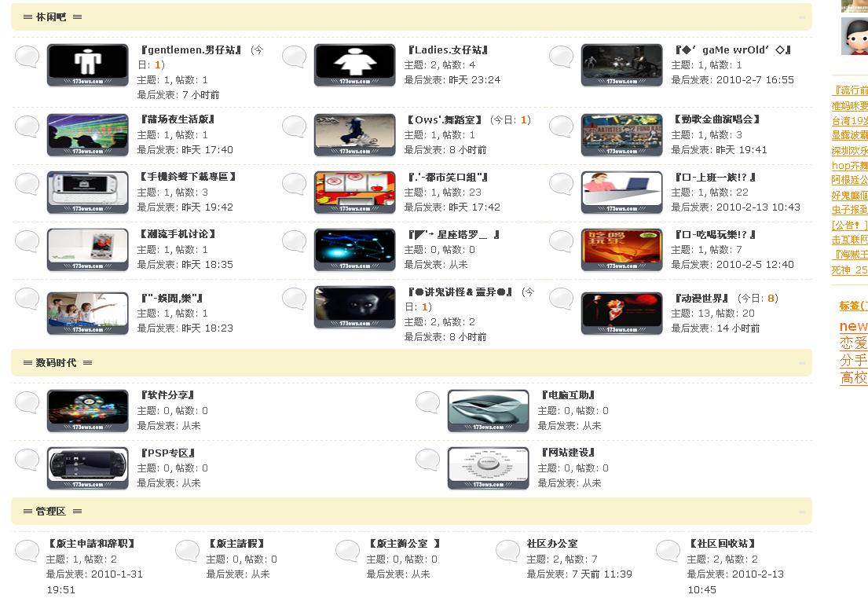Image resolution: width=868 pixels, height=598 pixels.
Task: Open the sidebar link starting 深圳欢乐
Action: point(850,151)
